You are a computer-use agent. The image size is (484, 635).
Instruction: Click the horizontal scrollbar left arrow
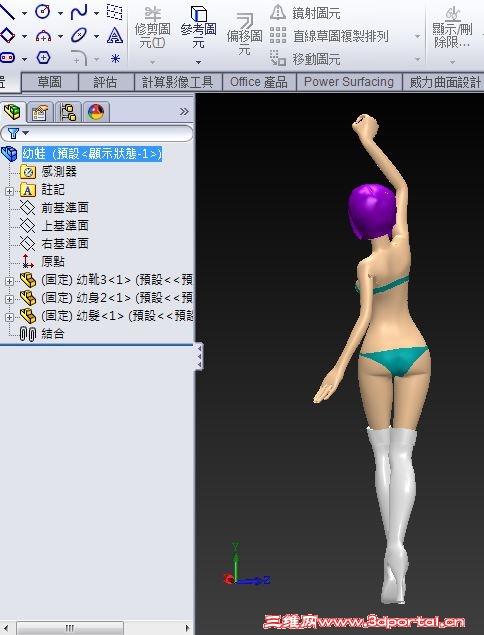click(6, 628)
